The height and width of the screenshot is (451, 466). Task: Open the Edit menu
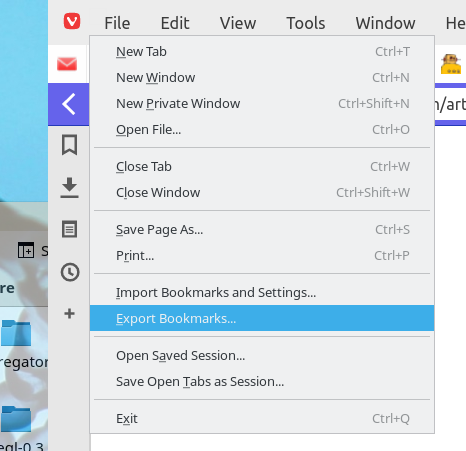click(175, 23)
